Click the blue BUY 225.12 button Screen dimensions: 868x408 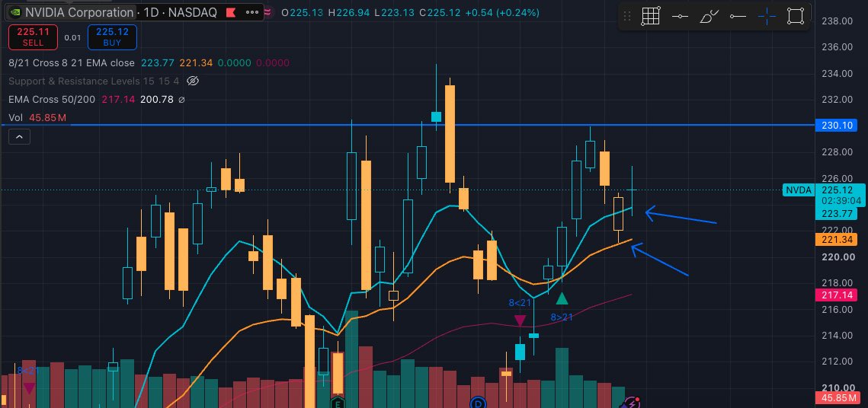pos(112,37)
